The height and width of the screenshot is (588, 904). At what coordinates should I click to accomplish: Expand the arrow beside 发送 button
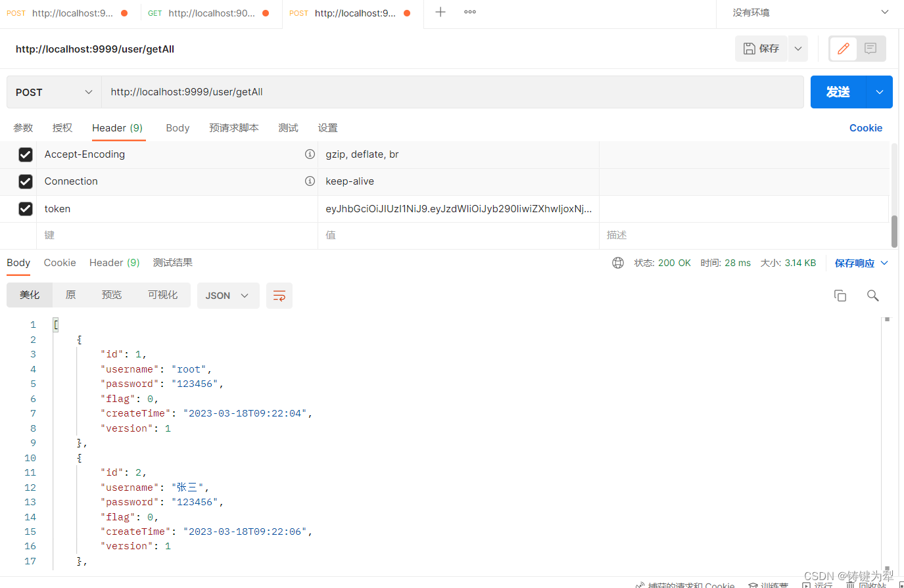point(880,92)
